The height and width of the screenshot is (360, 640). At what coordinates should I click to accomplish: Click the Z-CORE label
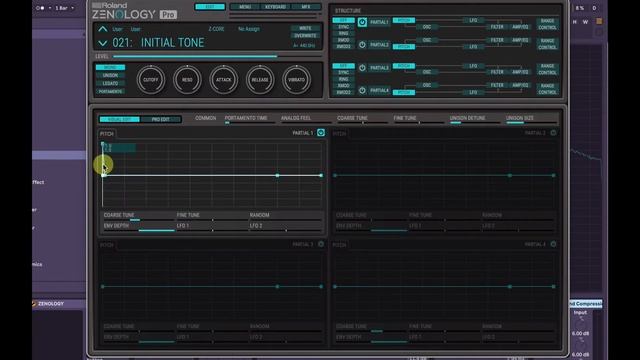click(216, 29)
